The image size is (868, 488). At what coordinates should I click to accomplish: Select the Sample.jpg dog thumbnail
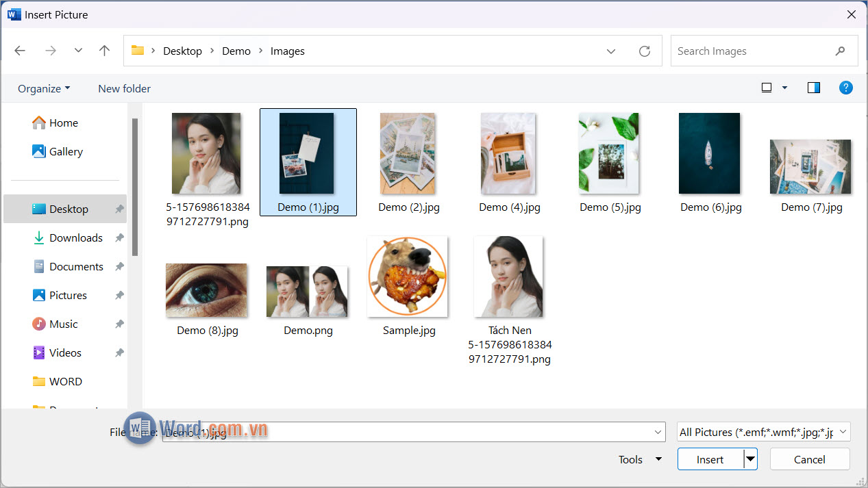point(408,277)
